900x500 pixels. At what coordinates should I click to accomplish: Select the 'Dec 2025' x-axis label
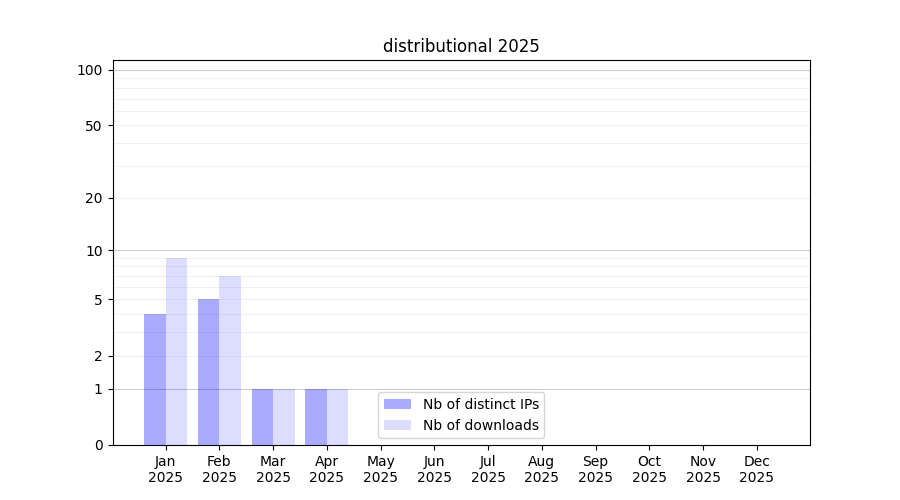tap(757, 469)
